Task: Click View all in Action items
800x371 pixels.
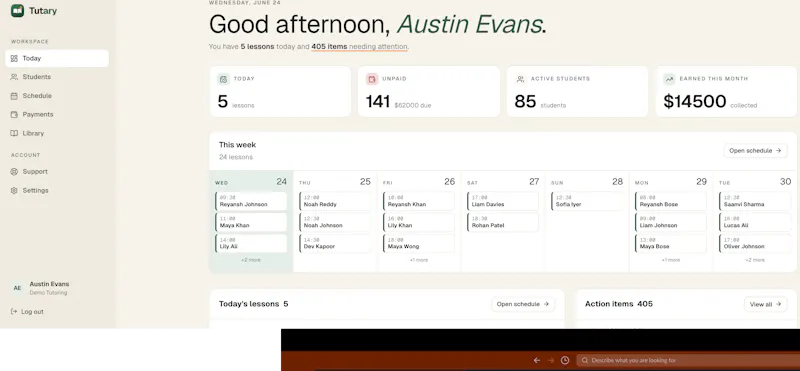Action: click(x=765, y=304)
